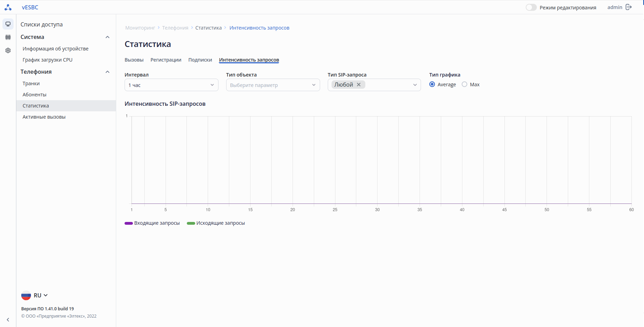
Task: Select the Max chart type radio button
Action: pyautogui.click(x=464, y=85)
